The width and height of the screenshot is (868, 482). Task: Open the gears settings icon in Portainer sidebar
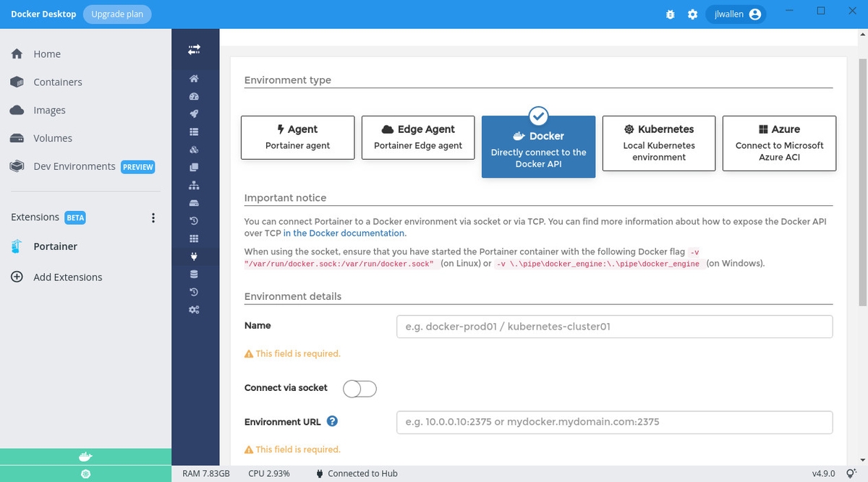[194, 310]
